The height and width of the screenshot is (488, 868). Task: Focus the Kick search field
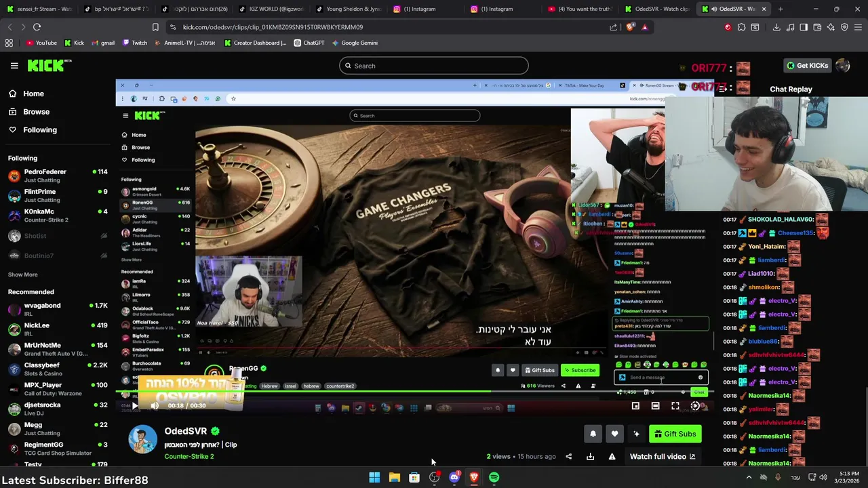point(434,66)
